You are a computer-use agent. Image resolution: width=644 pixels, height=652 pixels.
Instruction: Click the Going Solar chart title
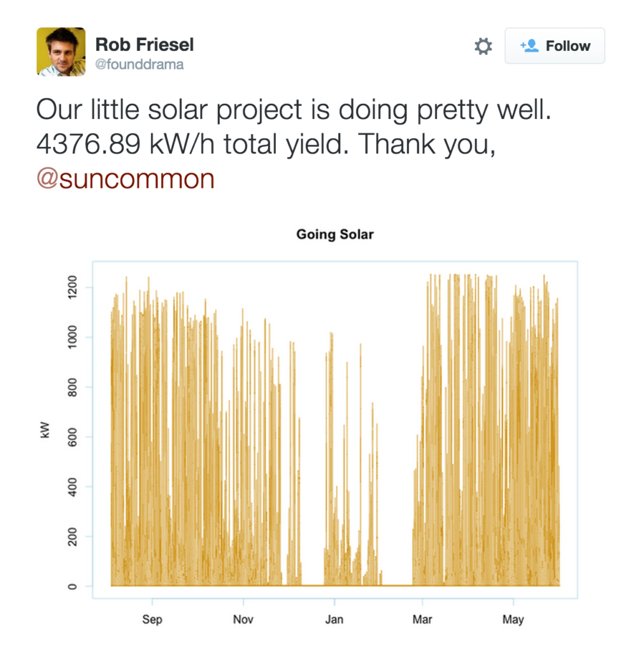(x=335, y=234)
